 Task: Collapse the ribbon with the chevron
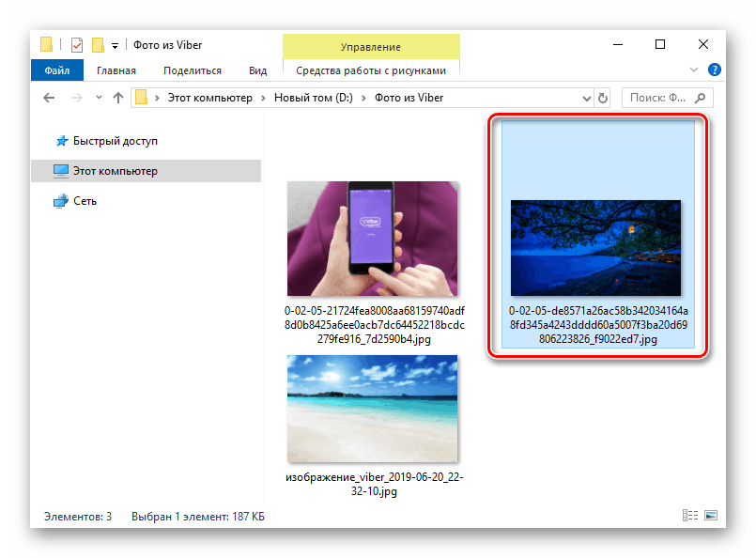[693, 70]
